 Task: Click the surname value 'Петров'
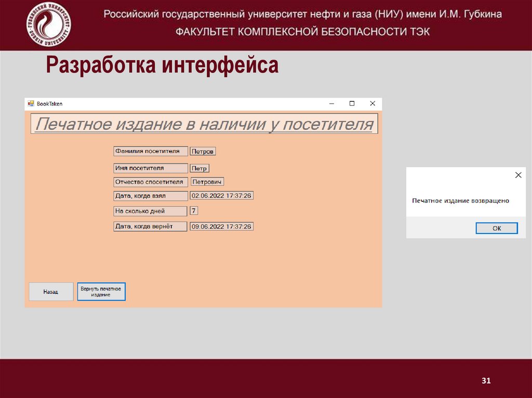coord(203,151)
